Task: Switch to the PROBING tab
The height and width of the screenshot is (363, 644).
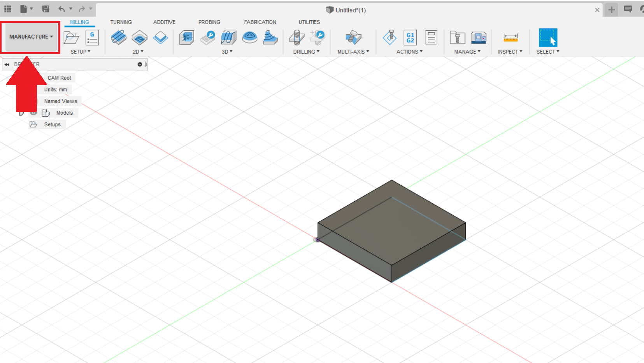Action: tap(209, 22)
